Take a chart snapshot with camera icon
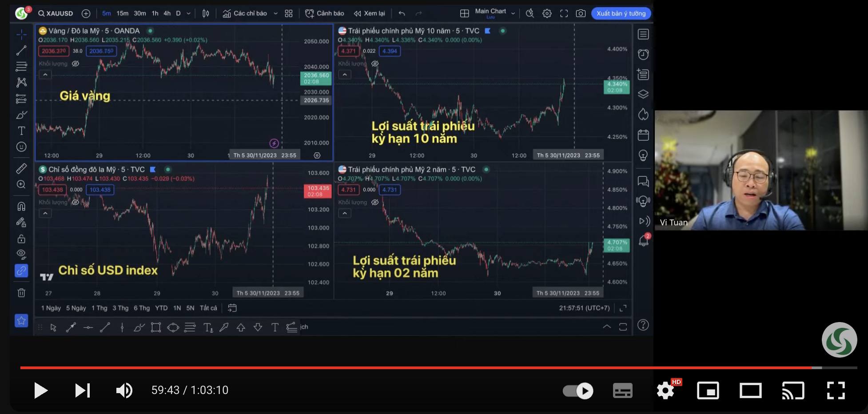Screen dimensions: 868x414 click(581, 13)
